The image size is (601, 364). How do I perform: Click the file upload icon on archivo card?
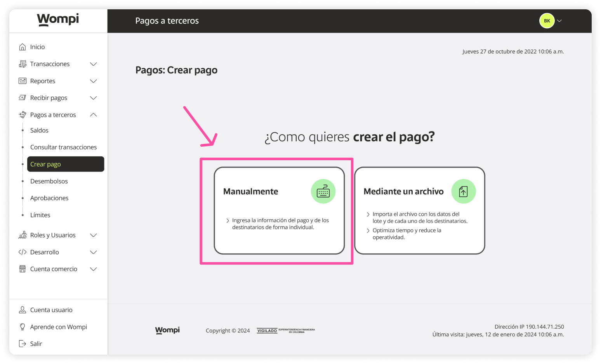tap(463, 191)
